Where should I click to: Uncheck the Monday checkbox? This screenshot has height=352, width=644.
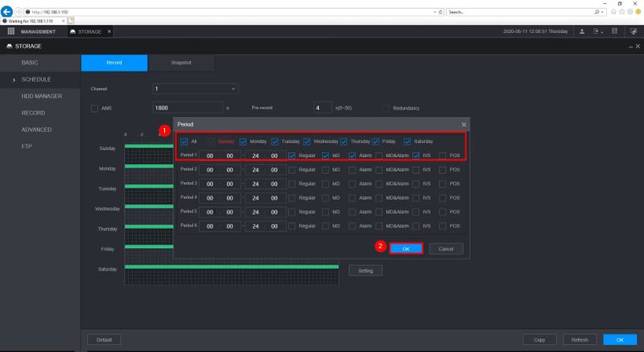point(243,142)
